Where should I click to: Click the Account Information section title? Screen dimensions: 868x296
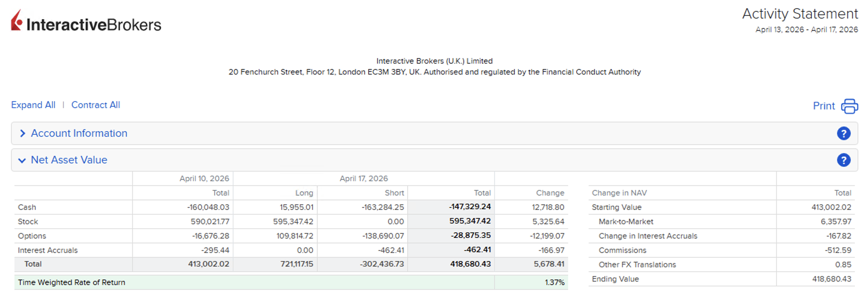click(x=79, y=133)
